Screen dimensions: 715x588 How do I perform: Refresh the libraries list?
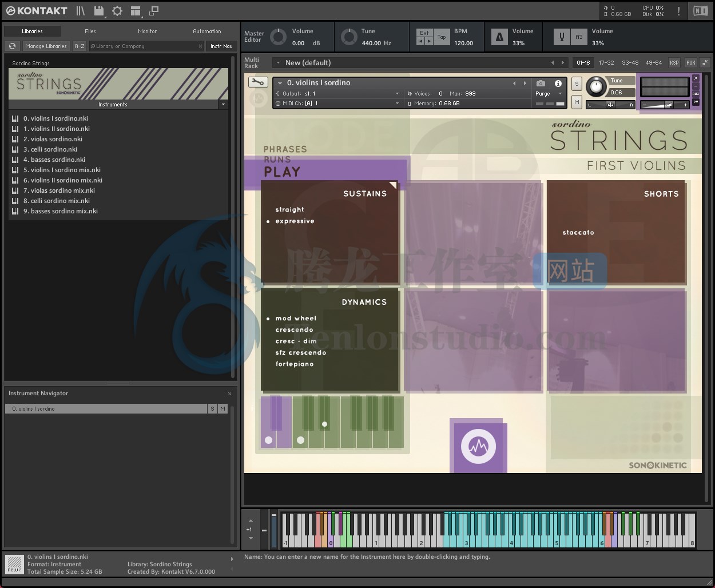tap(13, 46)
